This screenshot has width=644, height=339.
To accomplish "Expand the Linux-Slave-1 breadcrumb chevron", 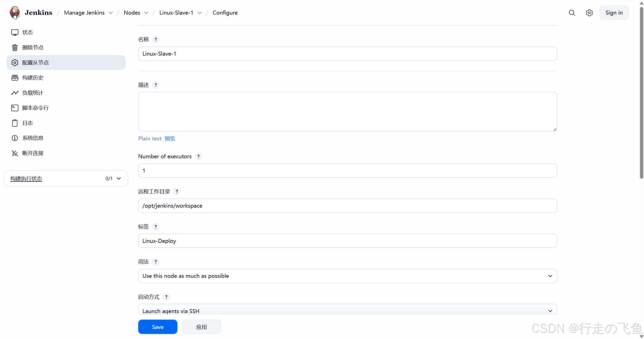I will (x=200, y=13).
